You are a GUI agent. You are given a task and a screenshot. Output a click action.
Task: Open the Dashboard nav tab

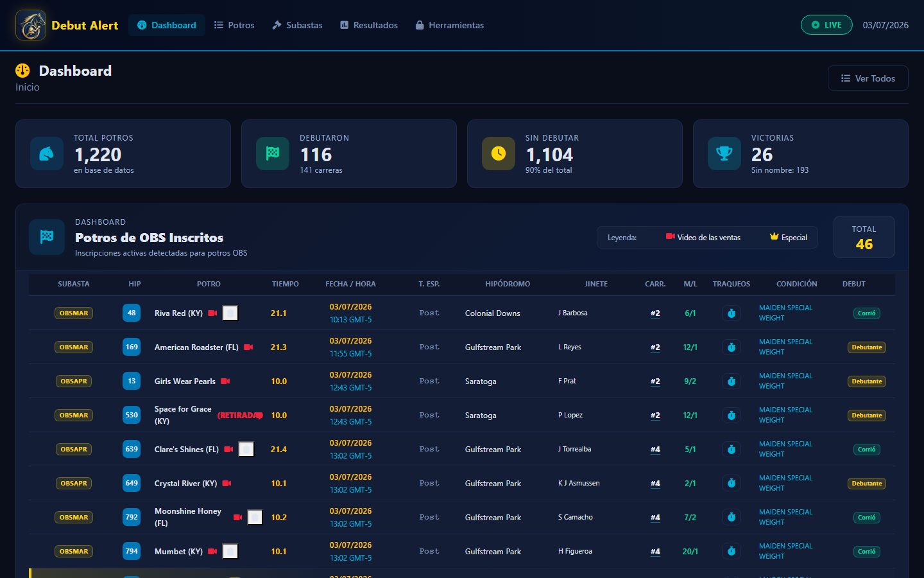coord(167,25)
